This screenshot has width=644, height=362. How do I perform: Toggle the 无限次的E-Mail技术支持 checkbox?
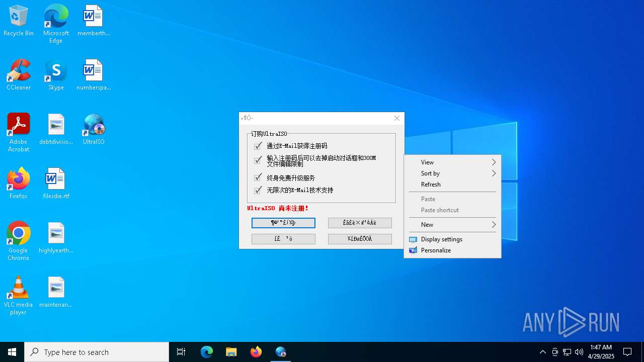[258, 190]
